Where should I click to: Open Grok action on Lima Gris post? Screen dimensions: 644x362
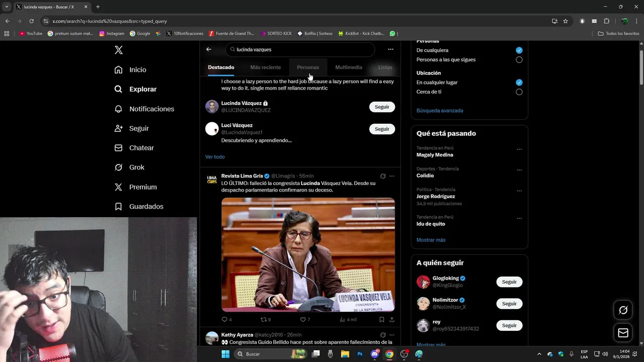click(383, 176)
